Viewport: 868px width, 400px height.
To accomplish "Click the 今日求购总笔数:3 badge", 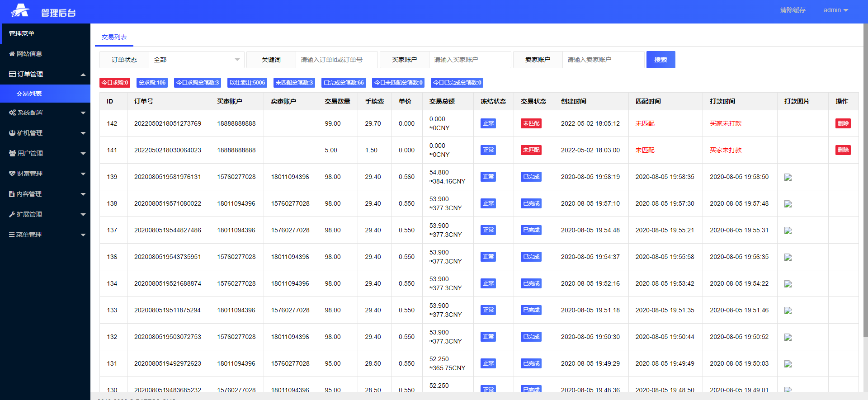I will (x=198, y=83).
